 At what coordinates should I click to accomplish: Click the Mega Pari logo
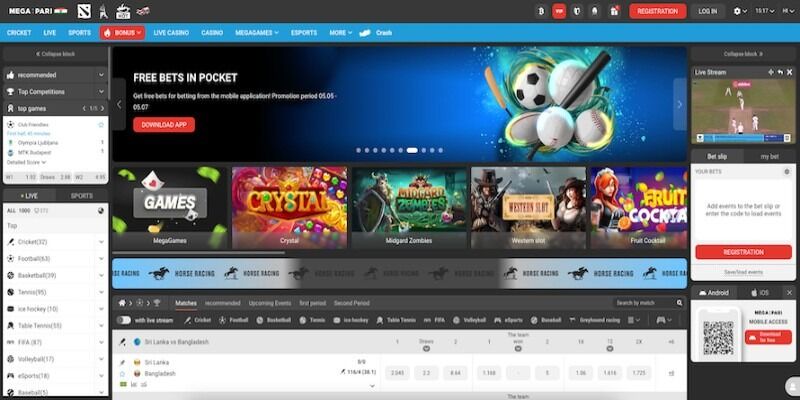[x=37, y=11]
